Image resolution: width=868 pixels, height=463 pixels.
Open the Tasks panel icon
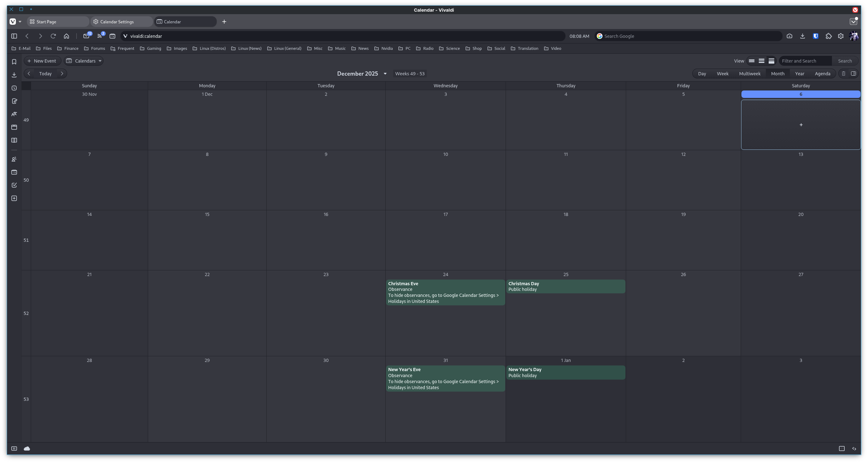[x=14, y=185]
